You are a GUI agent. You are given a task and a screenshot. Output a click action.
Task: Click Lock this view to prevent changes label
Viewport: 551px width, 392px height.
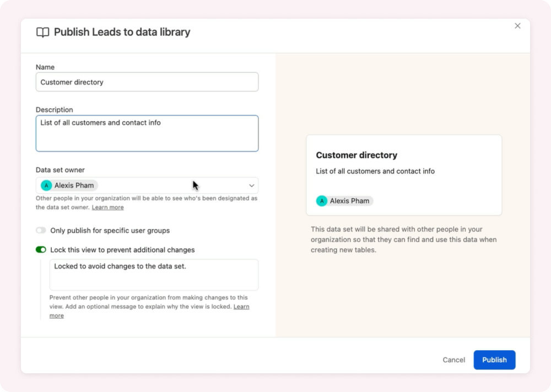point(122,250)
